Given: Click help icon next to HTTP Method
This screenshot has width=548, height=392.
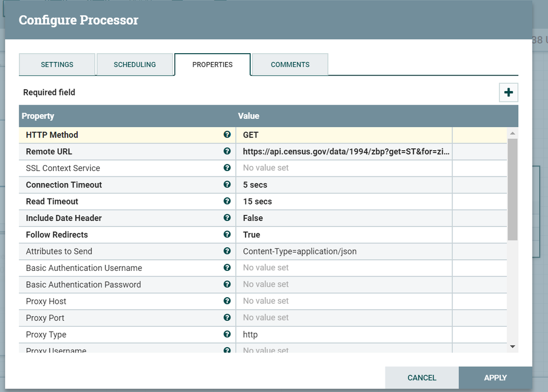Looking at the screenshot, I should [227, 135].
